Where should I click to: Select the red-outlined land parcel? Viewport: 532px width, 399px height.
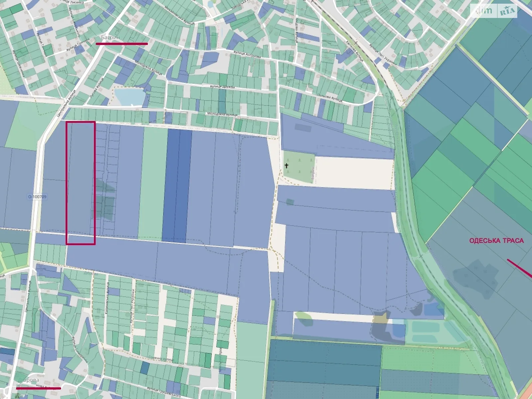[80, 183]
